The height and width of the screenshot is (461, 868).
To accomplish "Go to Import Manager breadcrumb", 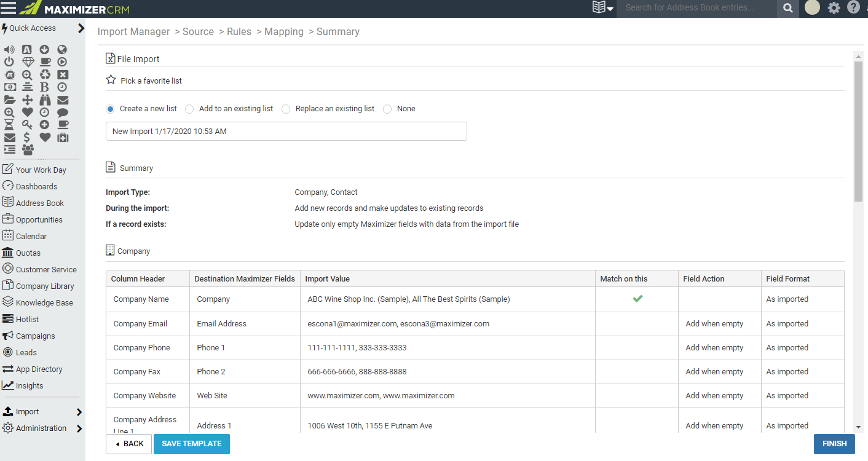I will tap(133, 32).
